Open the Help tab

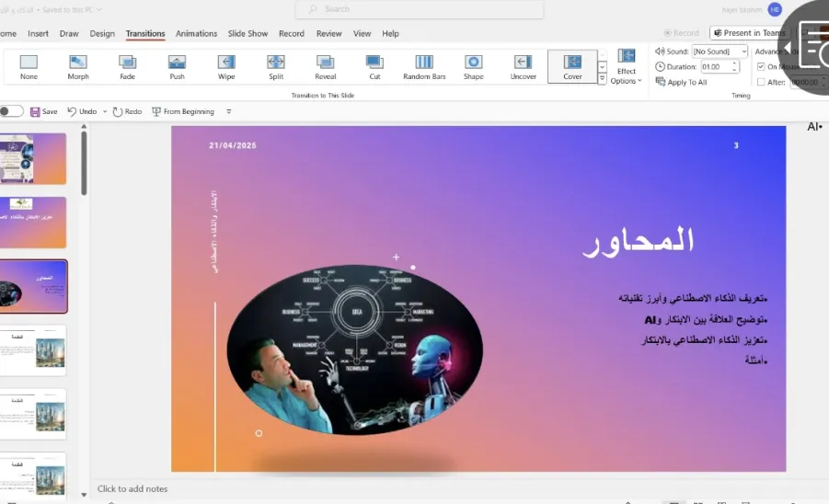pyautogui.click(x=390, y=33)
